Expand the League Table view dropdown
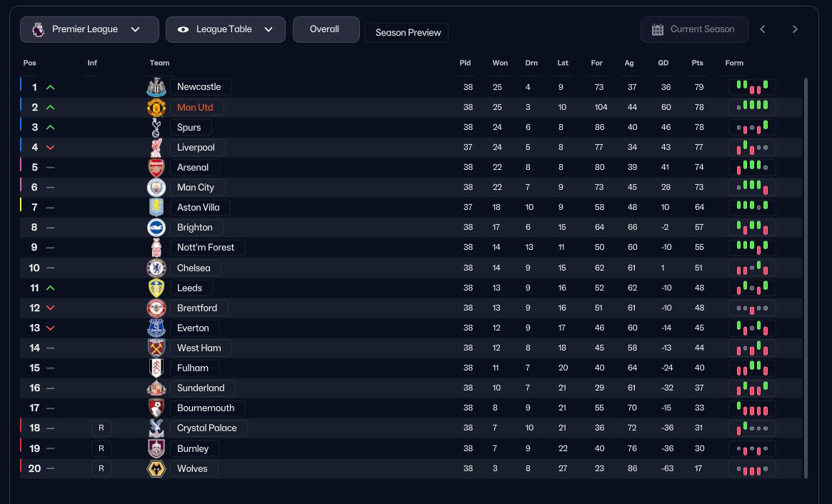 [225, 29]
